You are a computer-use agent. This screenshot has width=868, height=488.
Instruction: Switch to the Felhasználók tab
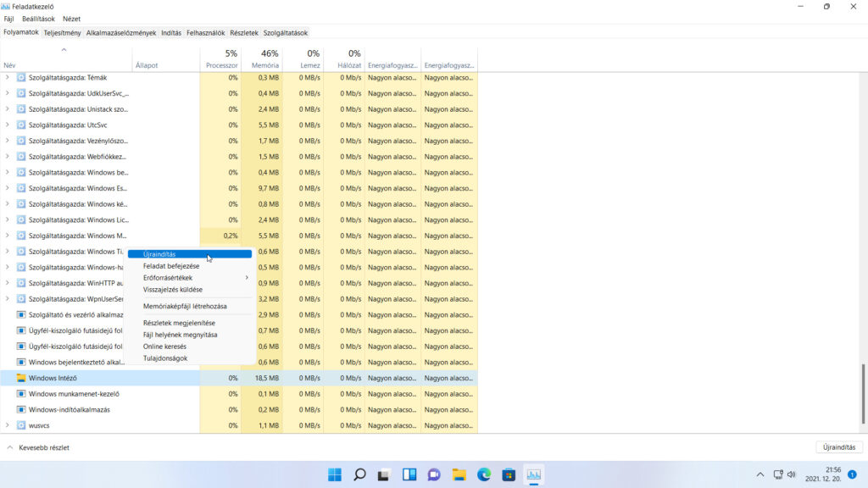(205, 33)
